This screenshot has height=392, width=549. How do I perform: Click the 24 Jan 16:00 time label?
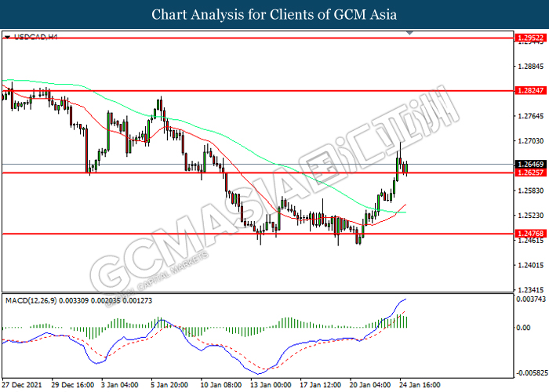[420, 385]
